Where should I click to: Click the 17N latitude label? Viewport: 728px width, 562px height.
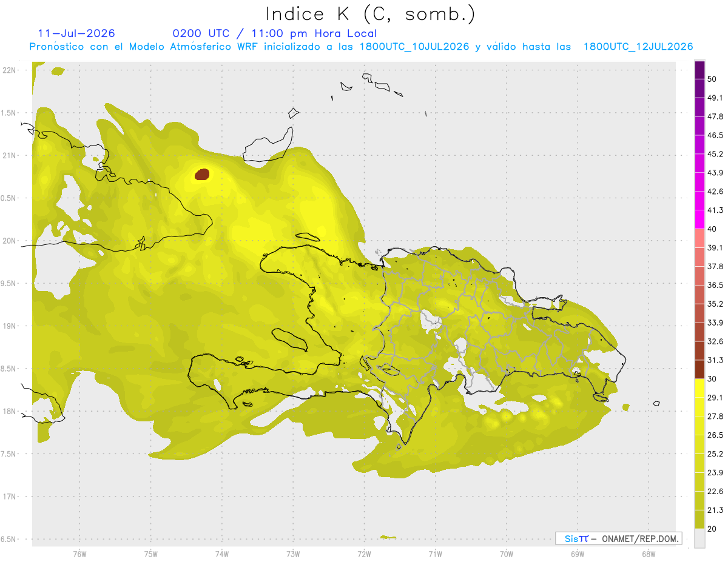pos(10,497)
